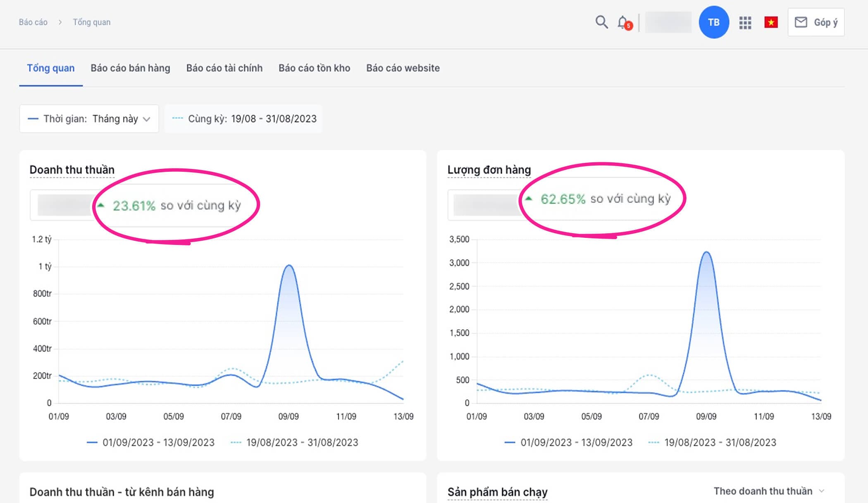The height and width of the screenshot is (503, 868).
Task: Click the Vietnam flag language icon
Action: (x=771, y=22)
